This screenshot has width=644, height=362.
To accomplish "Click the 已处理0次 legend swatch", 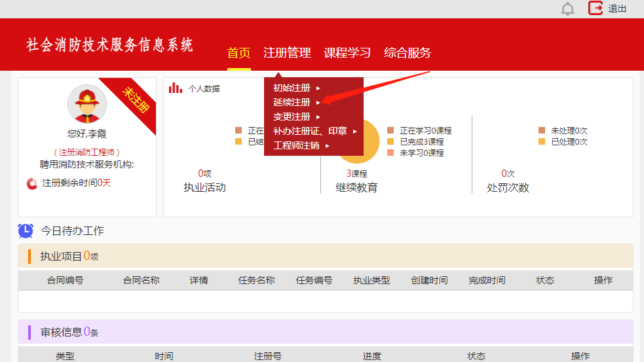I will click(x=542, y=141).
